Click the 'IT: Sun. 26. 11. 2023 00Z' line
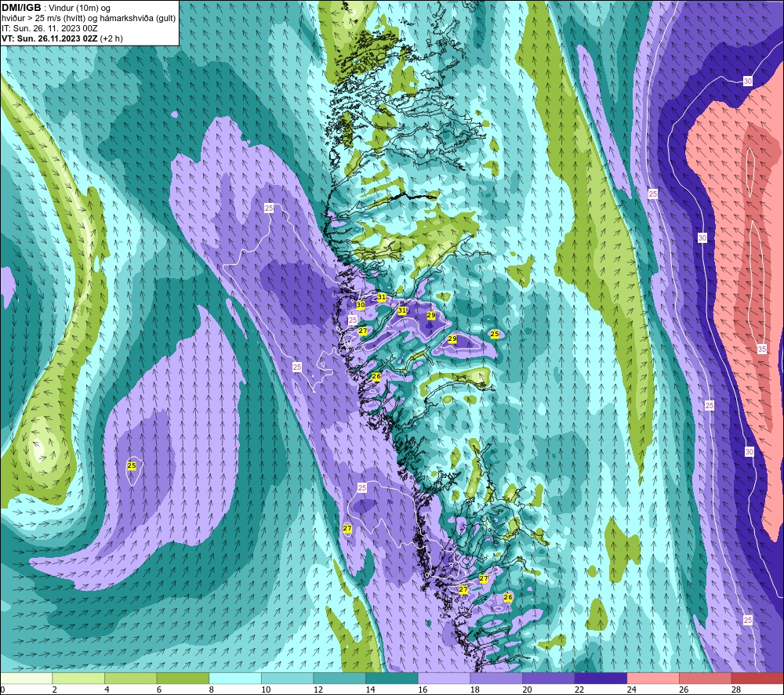784x695 pixels. (x=49, y=28)
